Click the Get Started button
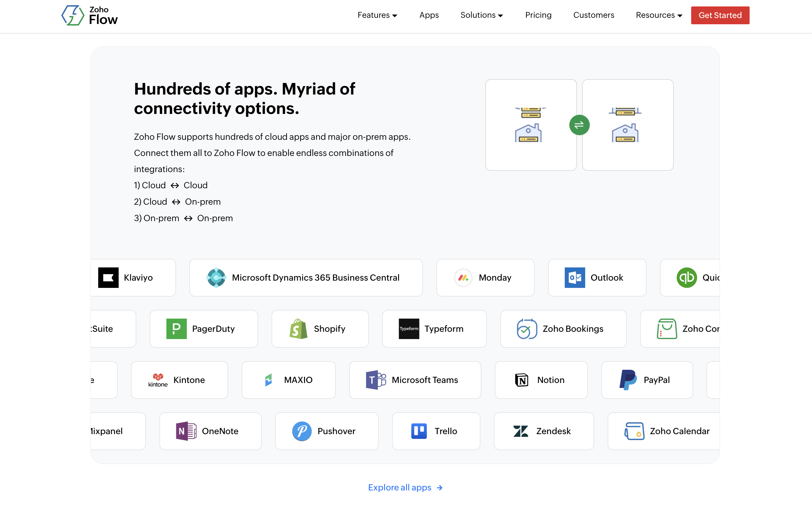 (720, 15)
